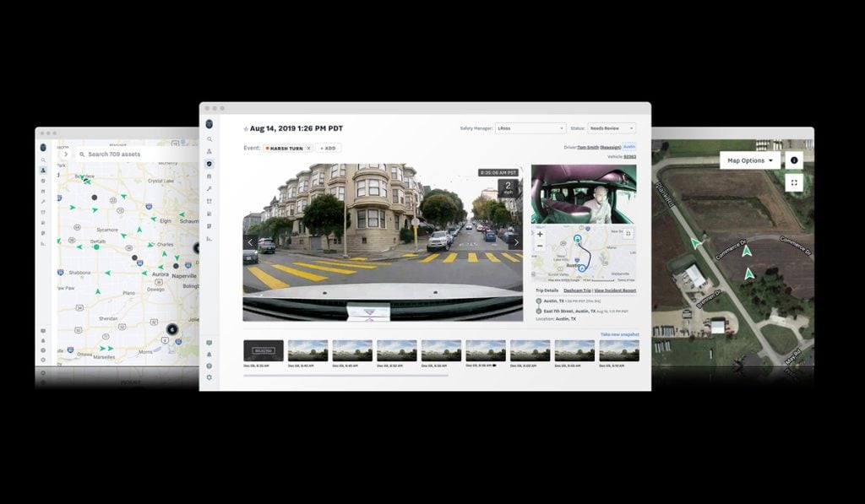Open the Safety shield icon in sidebar

tap(209, 164)
